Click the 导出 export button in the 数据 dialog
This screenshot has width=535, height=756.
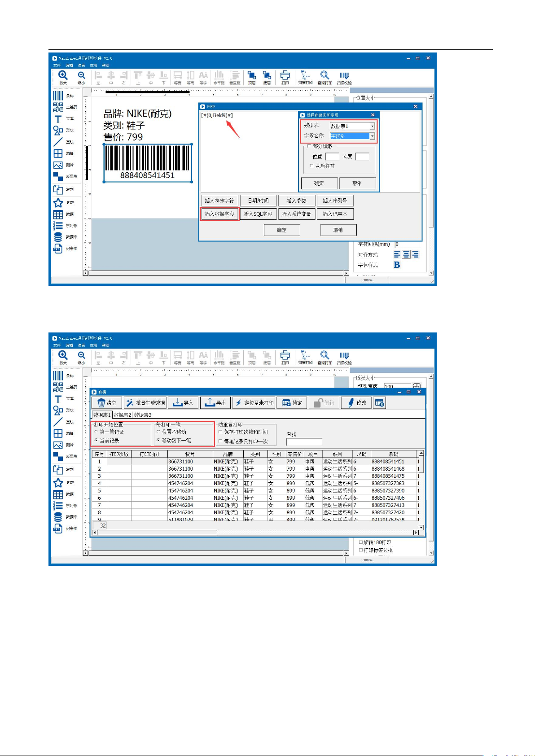click(215, 403)
